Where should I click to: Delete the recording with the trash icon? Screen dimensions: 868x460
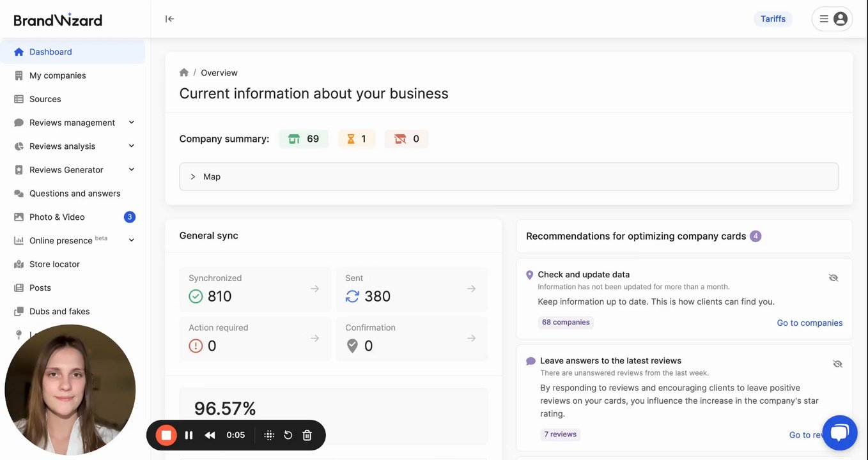(x=307, y=435)
